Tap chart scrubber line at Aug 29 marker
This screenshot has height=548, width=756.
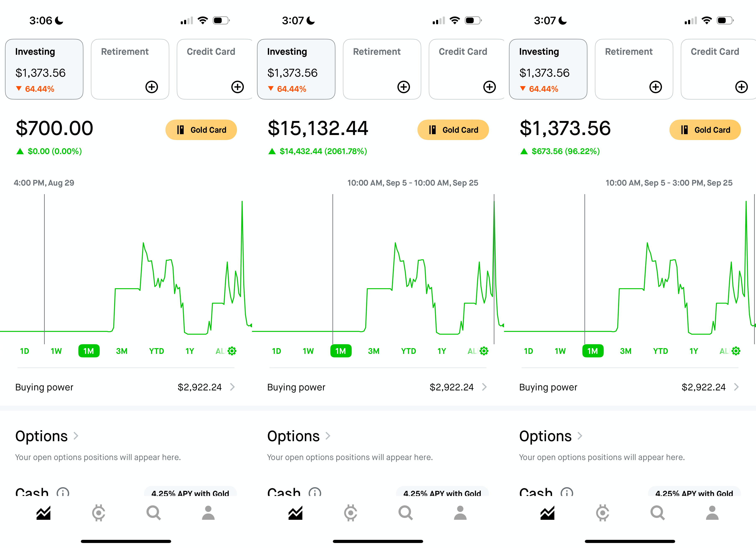click(44, 267)
